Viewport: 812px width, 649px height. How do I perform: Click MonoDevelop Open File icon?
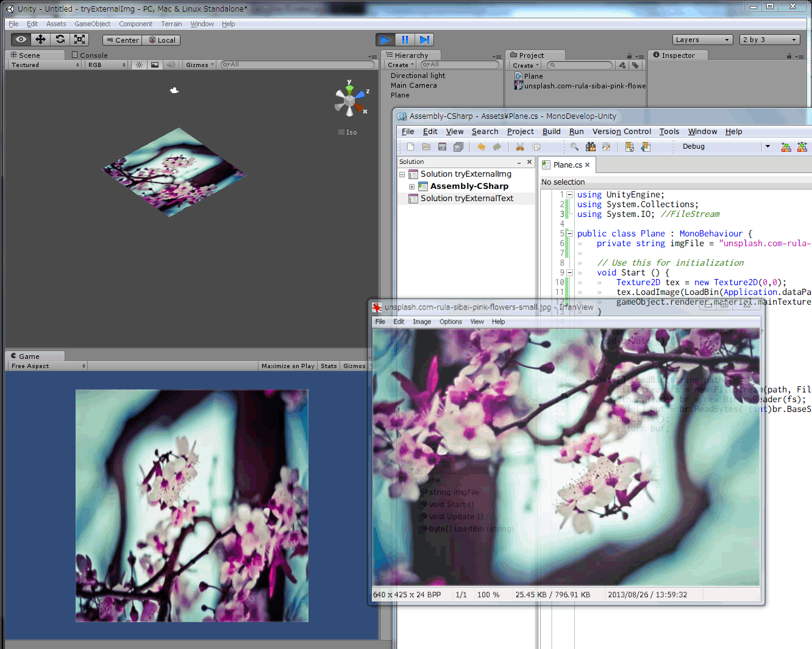click(x=426, y=147)
